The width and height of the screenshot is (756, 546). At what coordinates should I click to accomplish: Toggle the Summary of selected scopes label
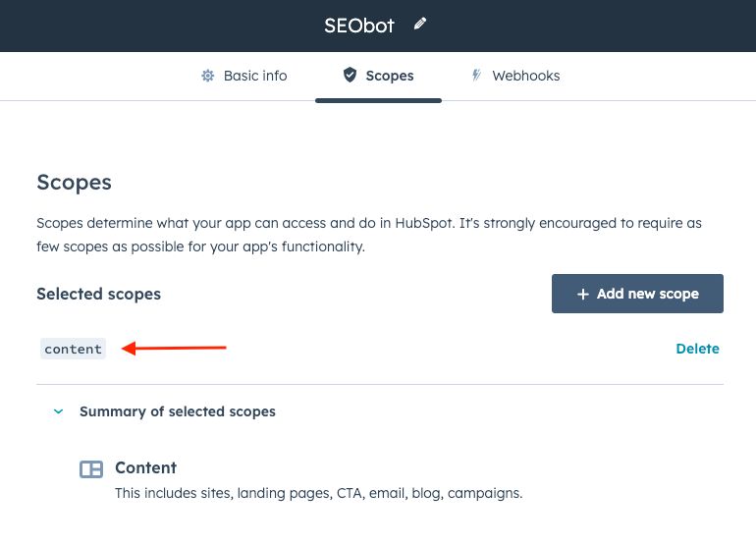click(x=178, y=411)
